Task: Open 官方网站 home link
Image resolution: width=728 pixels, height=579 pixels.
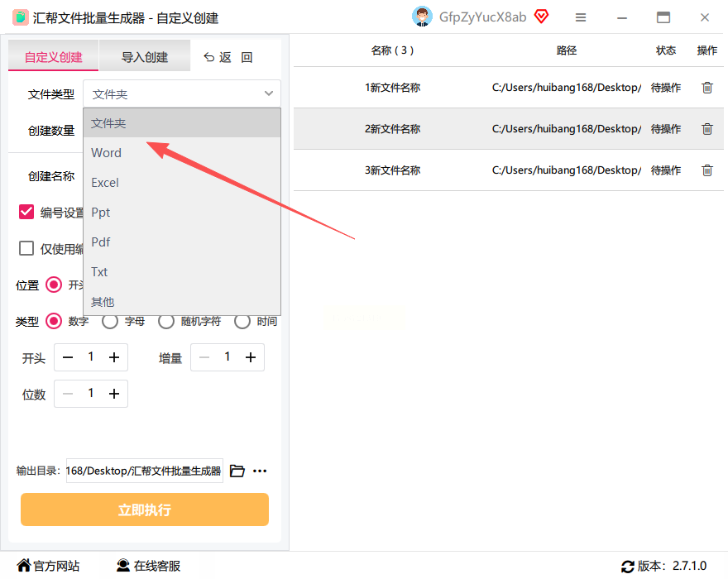Action: click(48, 566)
